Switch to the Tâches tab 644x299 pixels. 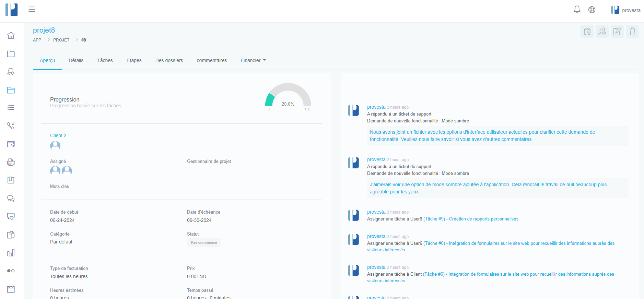click(105, 60)
